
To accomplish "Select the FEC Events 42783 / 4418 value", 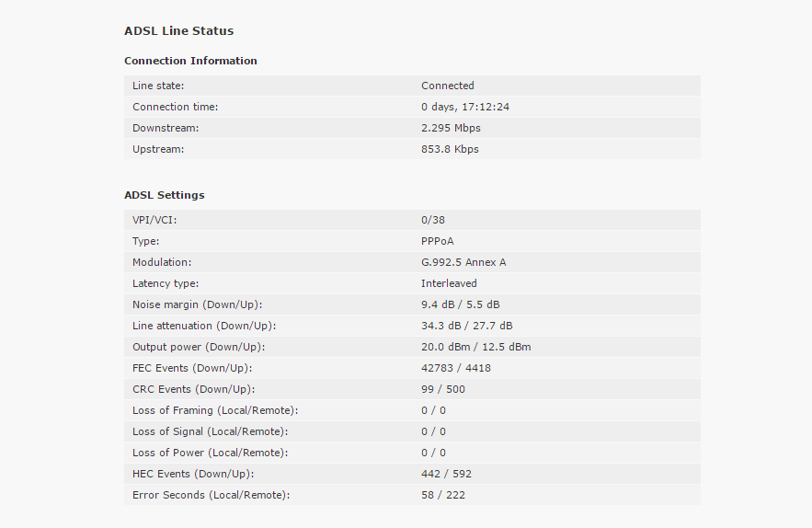I will (x=456, y=369).
